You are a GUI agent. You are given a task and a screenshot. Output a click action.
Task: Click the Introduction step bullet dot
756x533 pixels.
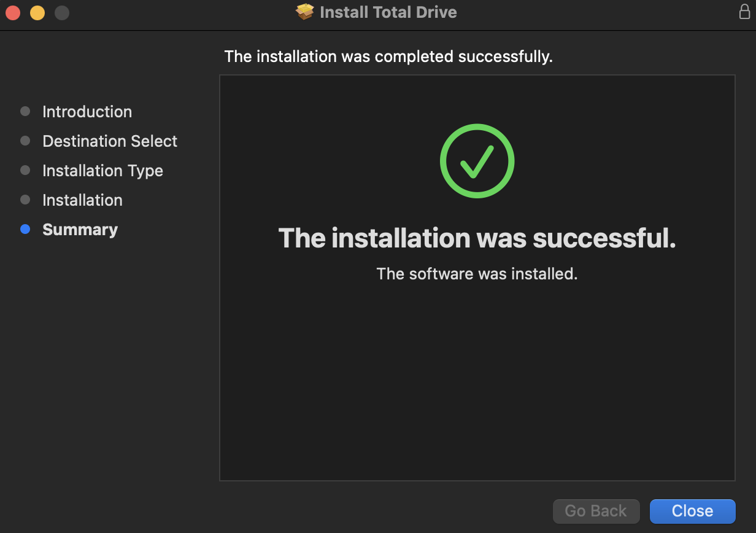click(25, 111)
